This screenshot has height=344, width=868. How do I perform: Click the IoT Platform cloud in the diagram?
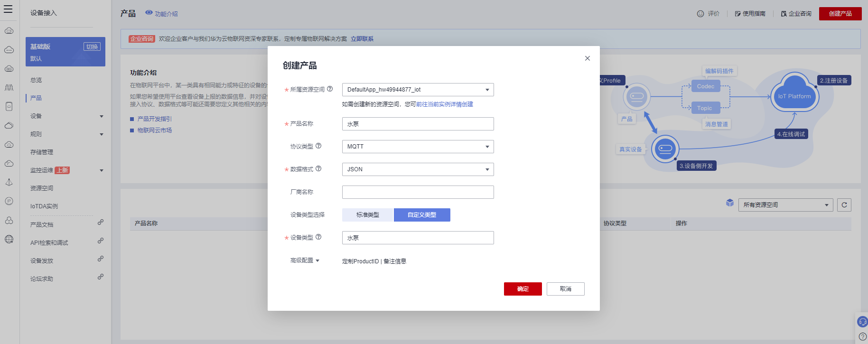[x=795, y=95]
